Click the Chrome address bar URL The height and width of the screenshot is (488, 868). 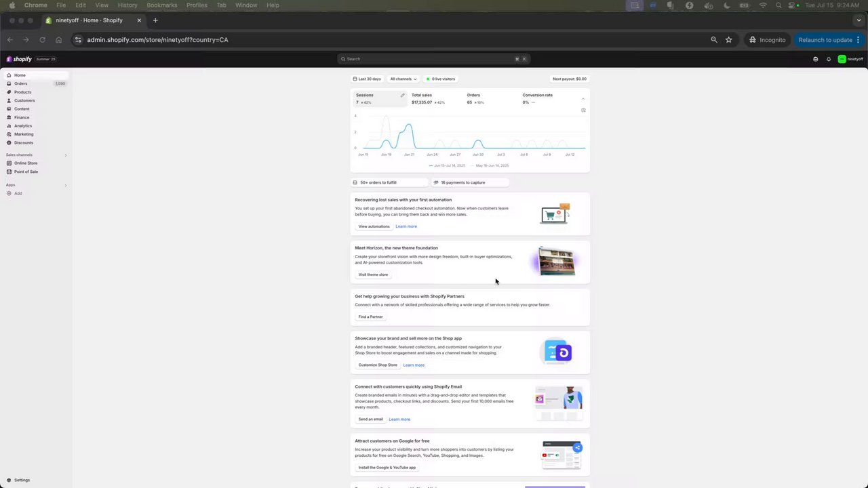[x=157, y=40]
